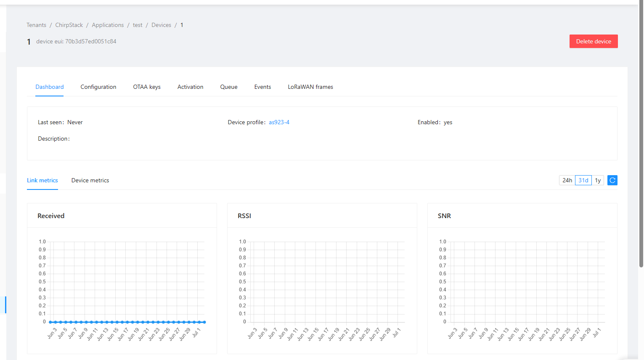The width and height of the screenshot is (644, 360).
Task: Switch to Device metrics tab
Action: 90,180
